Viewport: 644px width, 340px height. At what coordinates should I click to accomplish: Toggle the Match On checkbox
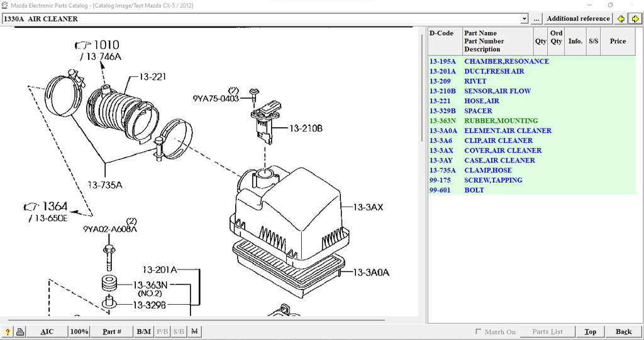pyautogui.click(x=479, y=332)
